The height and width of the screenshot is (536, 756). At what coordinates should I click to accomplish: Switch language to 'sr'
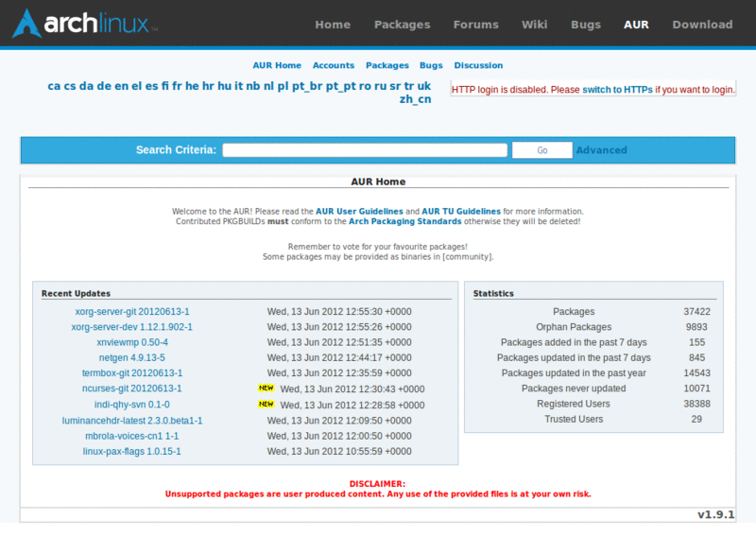tap(395, 86)
